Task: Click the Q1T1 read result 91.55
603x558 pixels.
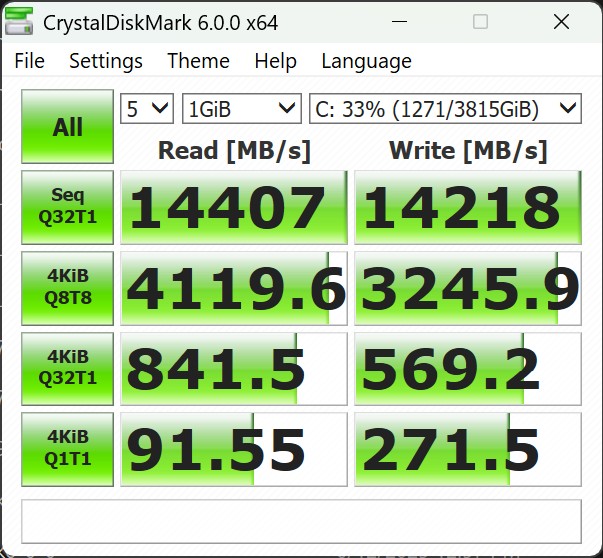Action: click(x=234, y=449)
